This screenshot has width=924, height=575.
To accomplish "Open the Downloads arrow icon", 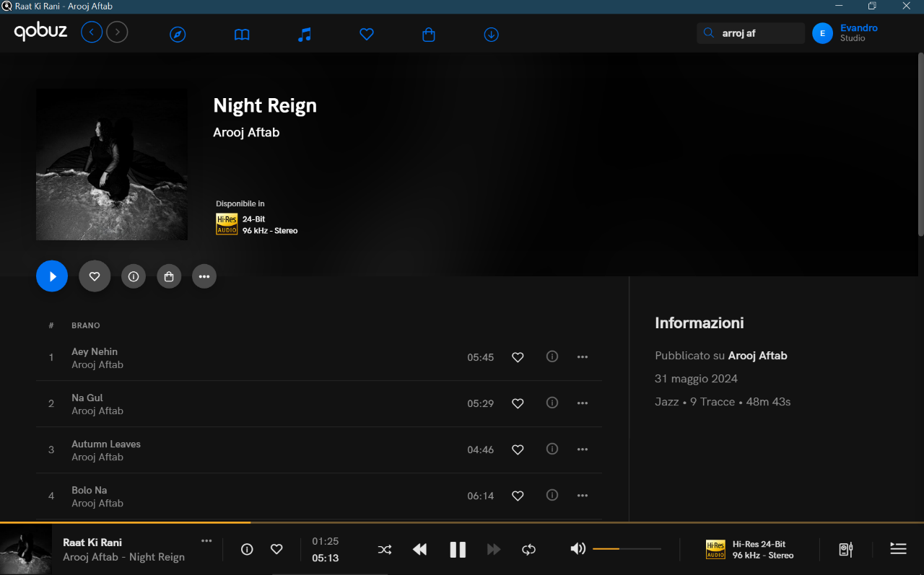I will [x=492, y=35].
